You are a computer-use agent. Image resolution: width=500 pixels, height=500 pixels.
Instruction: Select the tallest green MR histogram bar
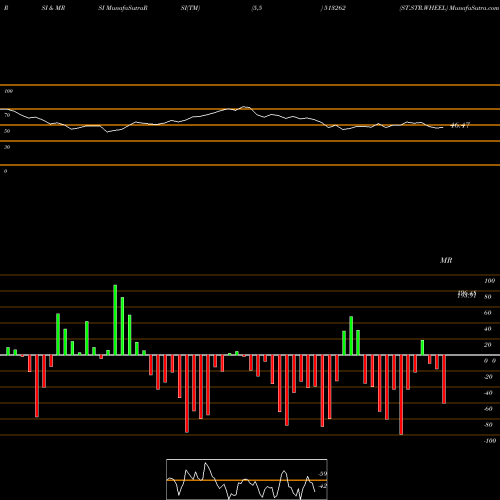coord(115,320)
